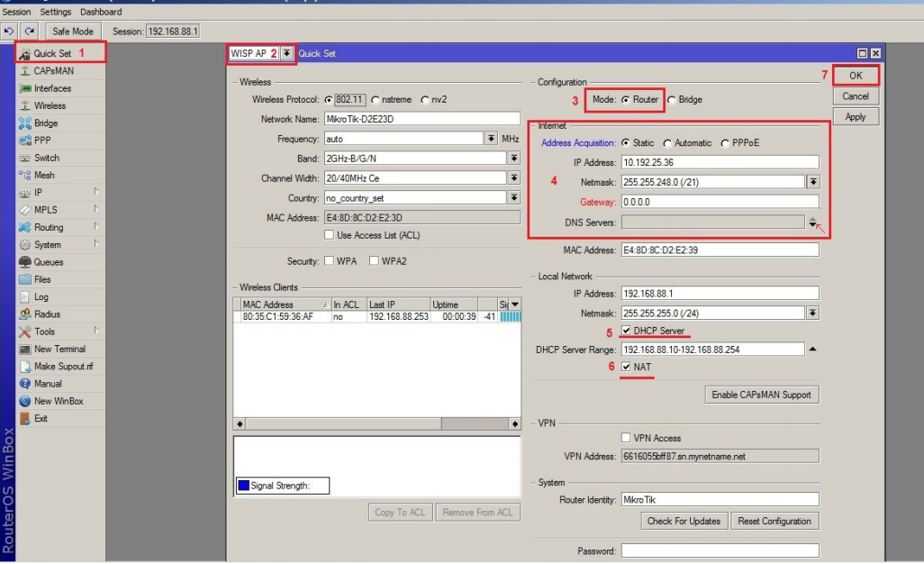Open Frequency dropdown arrow

(x=490, y=139)
